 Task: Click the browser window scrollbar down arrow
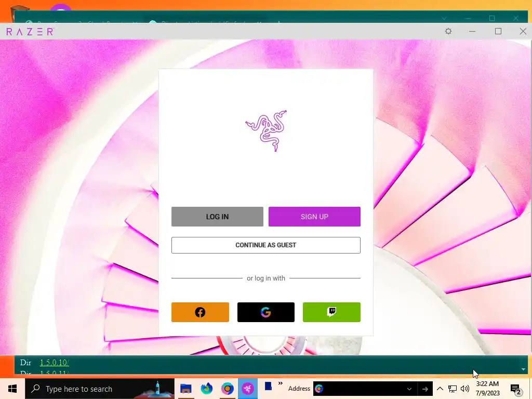[x=523, y=369]
